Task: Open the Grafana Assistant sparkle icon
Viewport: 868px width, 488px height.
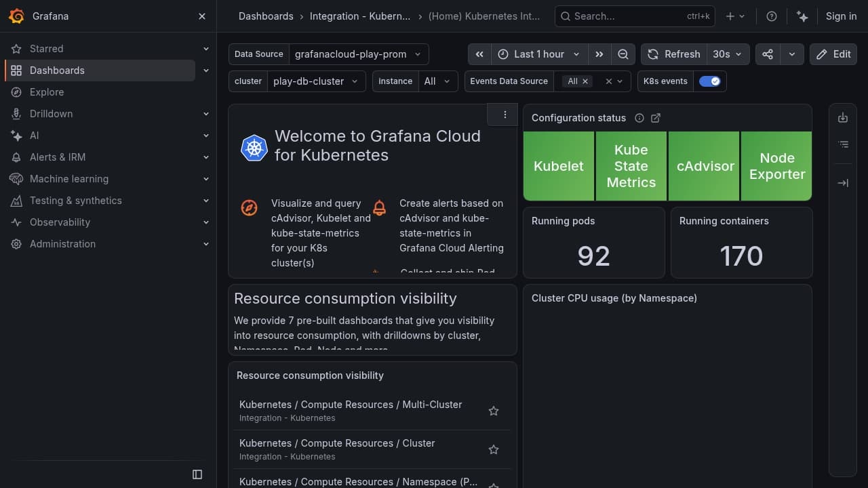Action: 802,16
